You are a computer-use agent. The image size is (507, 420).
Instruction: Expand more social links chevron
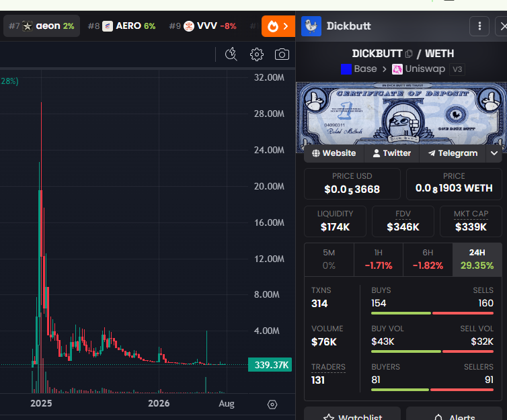point(494,153)
